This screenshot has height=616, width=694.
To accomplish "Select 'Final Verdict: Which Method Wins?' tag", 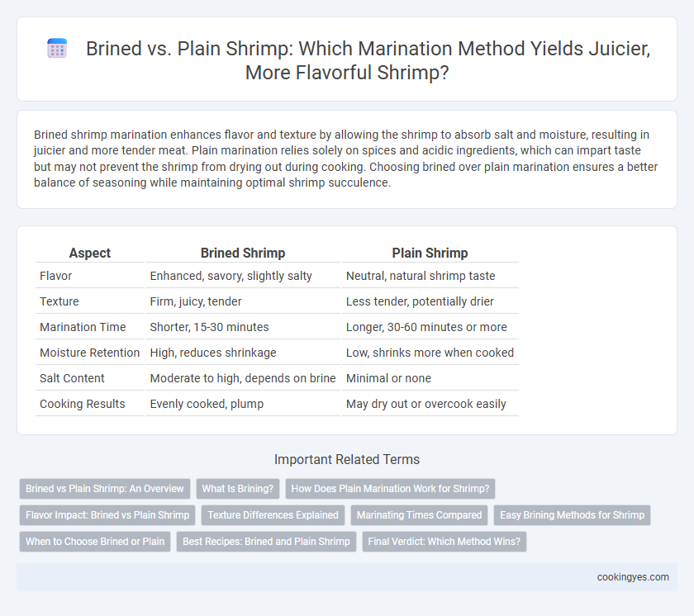I will click(444, 541).
